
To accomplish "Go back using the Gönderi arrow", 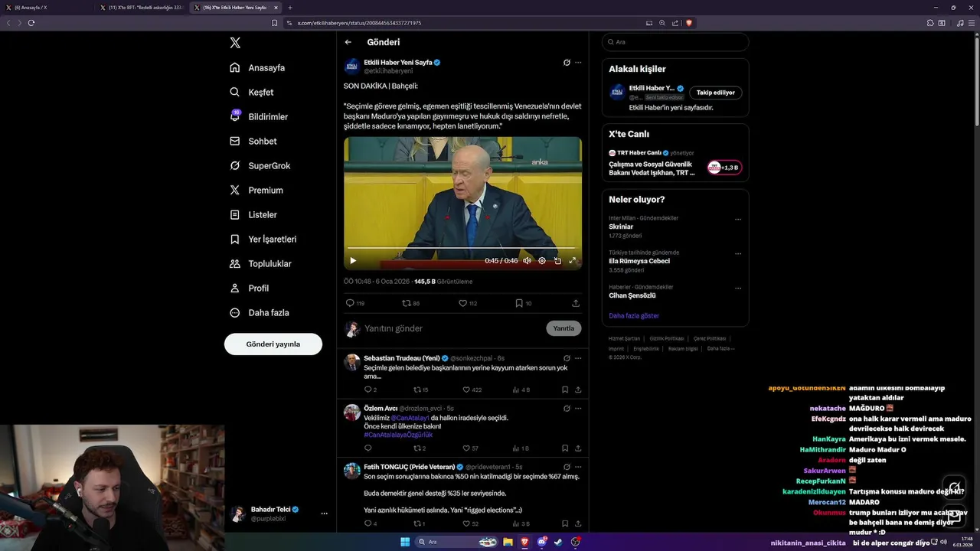I will [348, 42].
